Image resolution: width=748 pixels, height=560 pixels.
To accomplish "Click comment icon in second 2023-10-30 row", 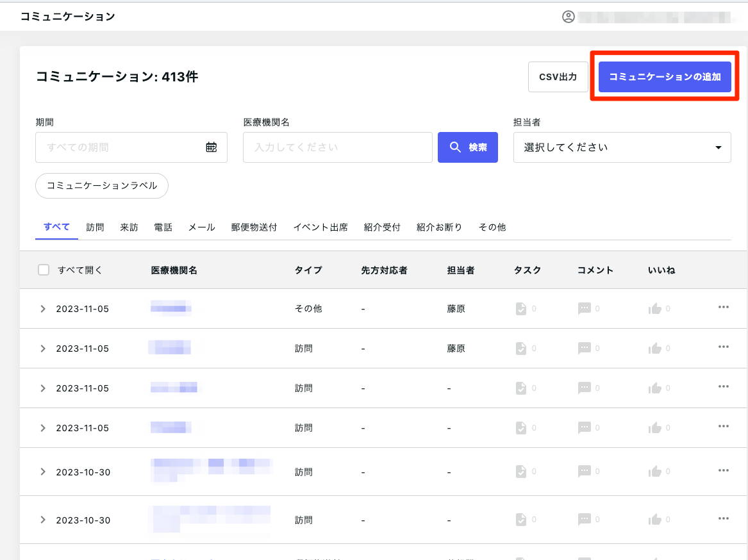I will click(585, 520).
